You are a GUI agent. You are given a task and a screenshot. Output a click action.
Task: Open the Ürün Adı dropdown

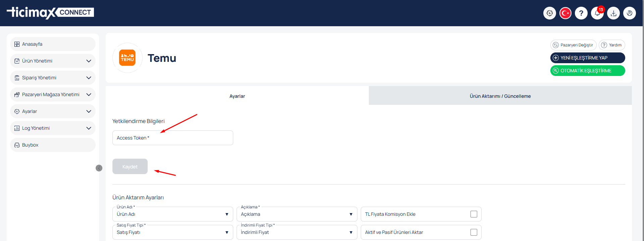(172, 214)
